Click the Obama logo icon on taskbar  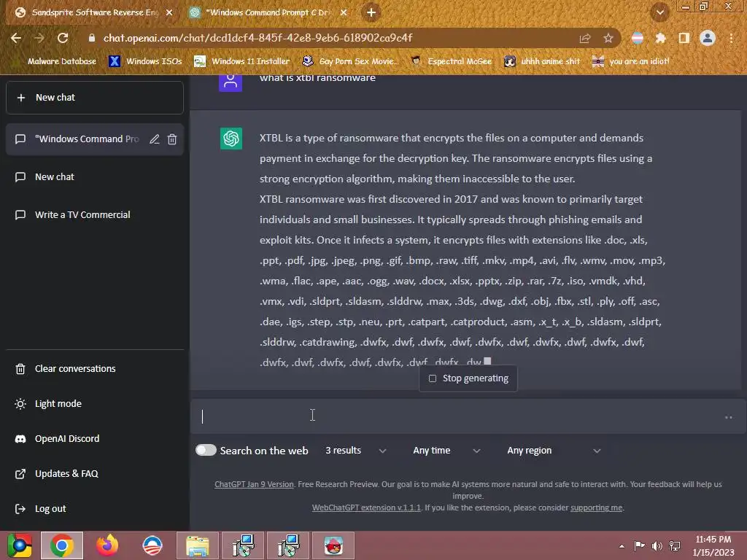pos(152,545)
